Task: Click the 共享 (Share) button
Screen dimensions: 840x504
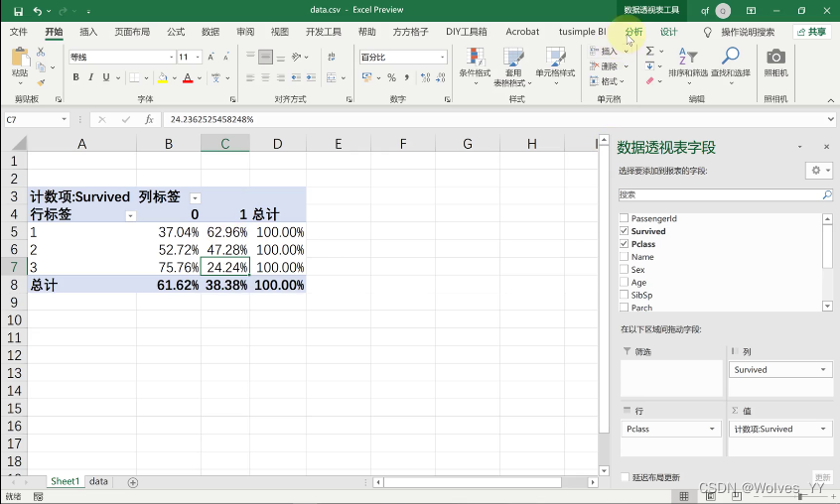Action: (x=811, y=32)
